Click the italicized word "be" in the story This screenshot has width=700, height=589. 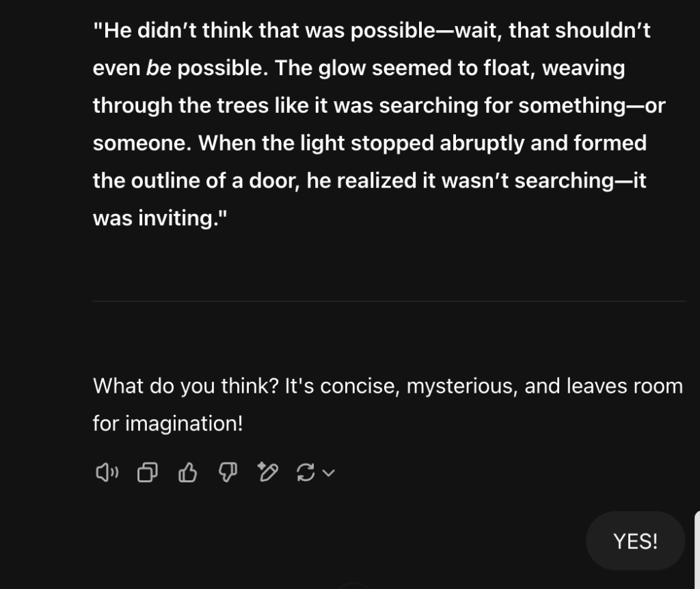click(159, 69)
